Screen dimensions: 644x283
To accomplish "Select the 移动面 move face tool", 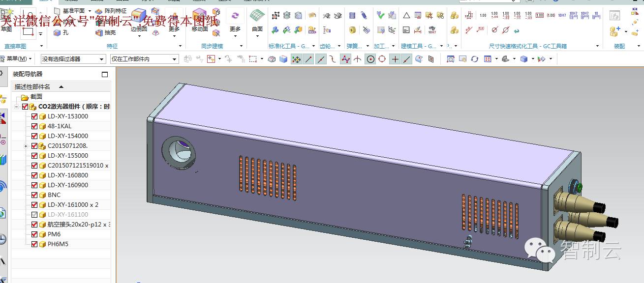I will [200, 21].
